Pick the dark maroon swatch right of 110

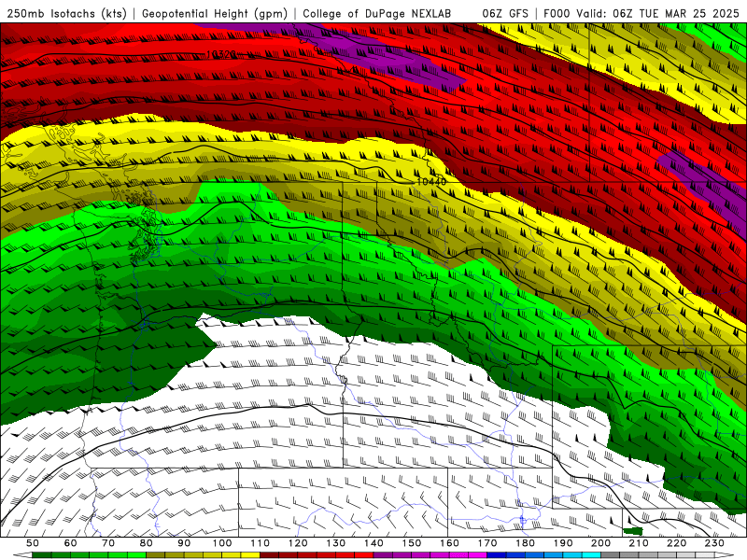click(270, 555)
